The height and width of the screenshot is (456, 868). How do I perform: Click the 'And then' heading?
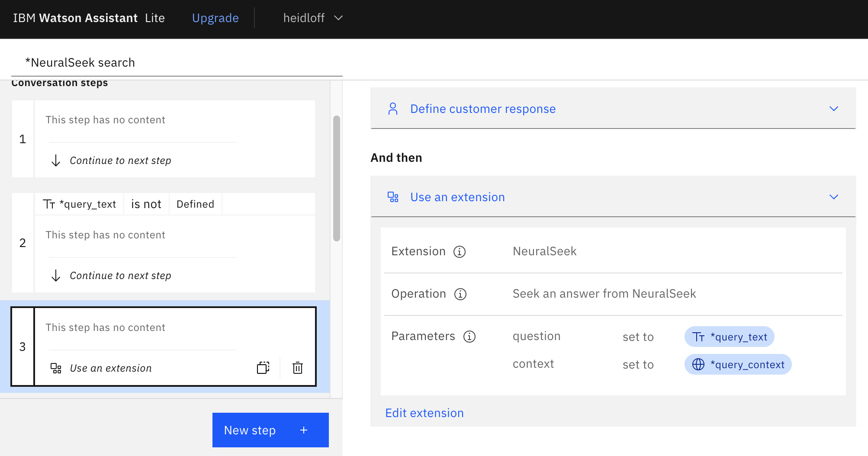[x=396, y=158]
